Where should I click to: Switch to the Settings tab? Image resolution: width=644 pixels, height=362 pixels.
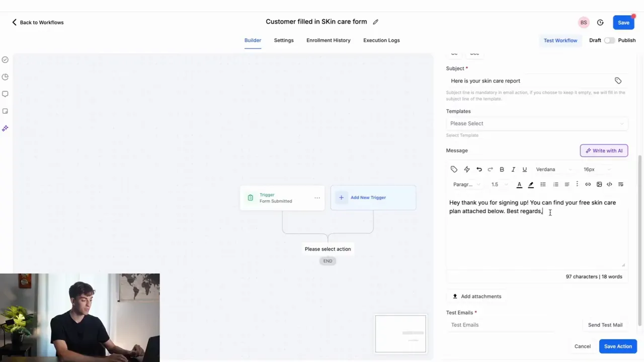click(x=284, y=40)
